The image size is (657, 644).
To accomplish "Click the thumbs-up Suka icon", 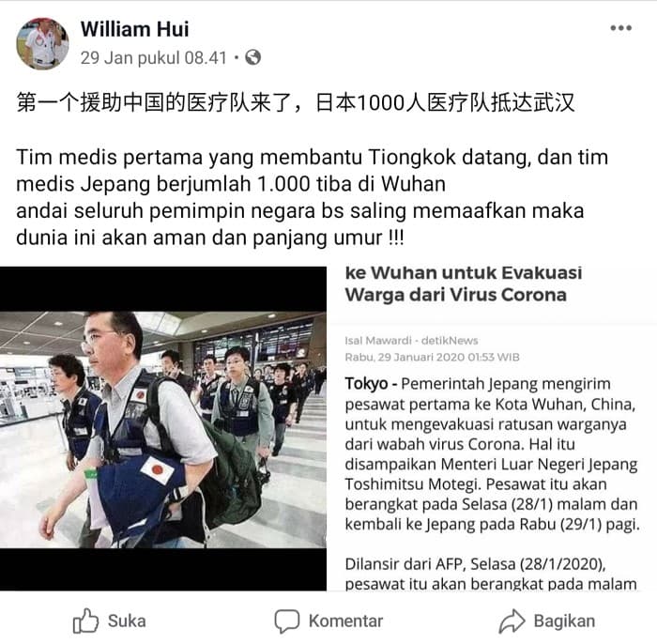I will point(85,621).
